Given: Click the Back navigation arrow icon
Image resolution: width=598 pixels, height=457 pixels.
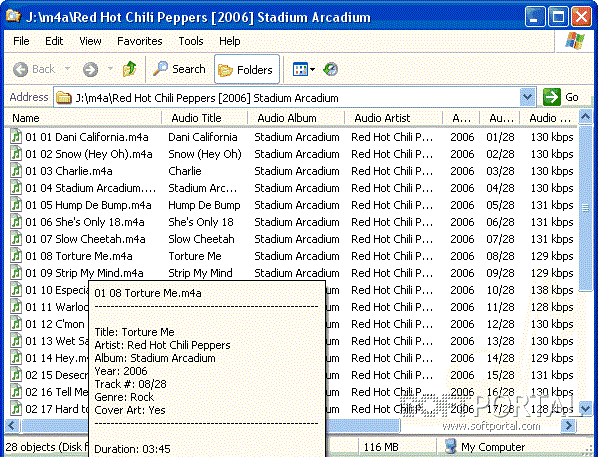Looking at the screenshot, I should 21,69.
